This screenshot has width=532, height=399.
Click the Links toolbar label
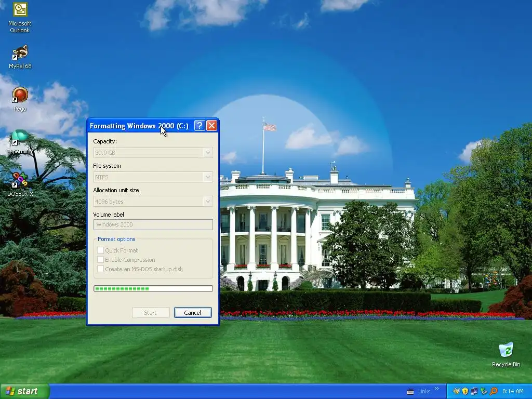pyautogui.click(x=424, y=391)
